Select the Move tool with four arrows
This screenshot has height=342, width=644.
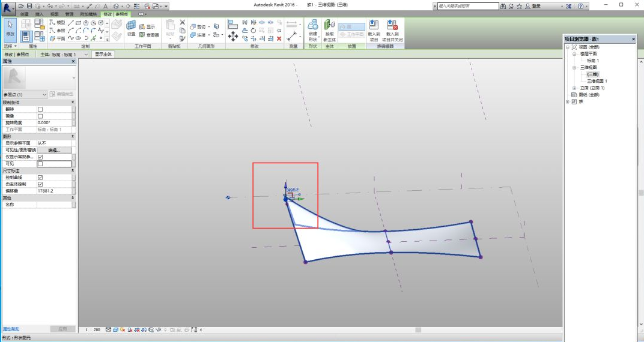tap(233, 36)
